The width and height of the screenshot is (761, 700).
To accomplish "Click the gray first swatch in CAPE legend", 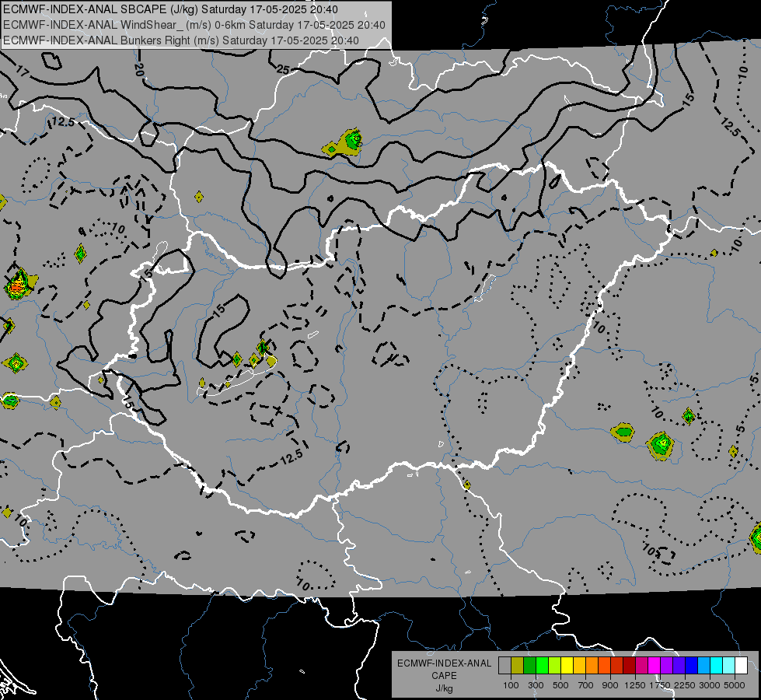I will 504,665.
